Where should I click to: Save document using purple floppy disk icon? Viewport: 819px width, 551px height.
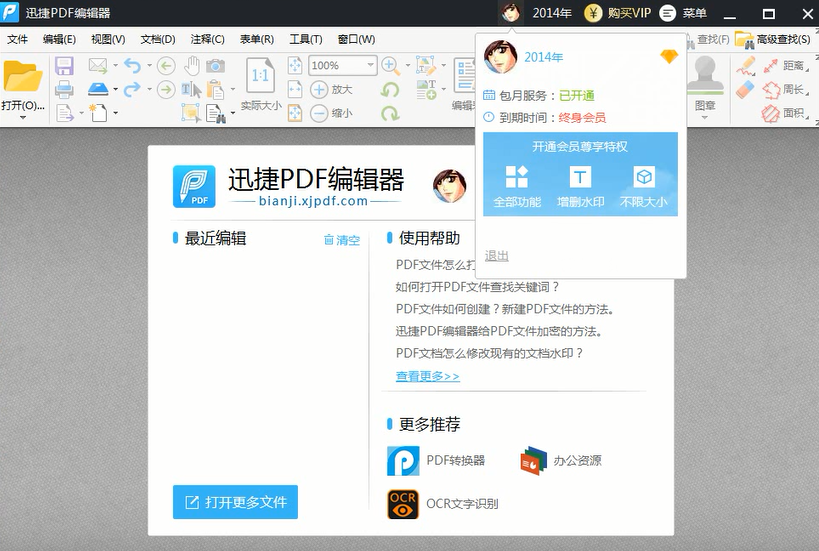[x=64, y=66]
